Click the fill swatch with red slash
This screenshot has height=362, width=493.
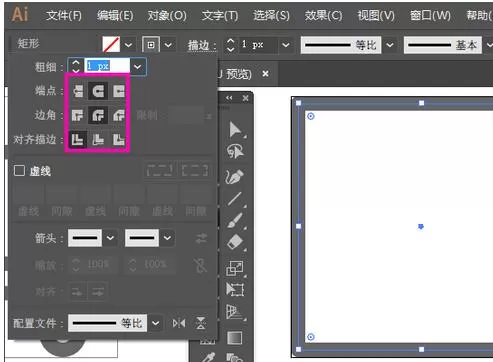click(x=111, y=45)
